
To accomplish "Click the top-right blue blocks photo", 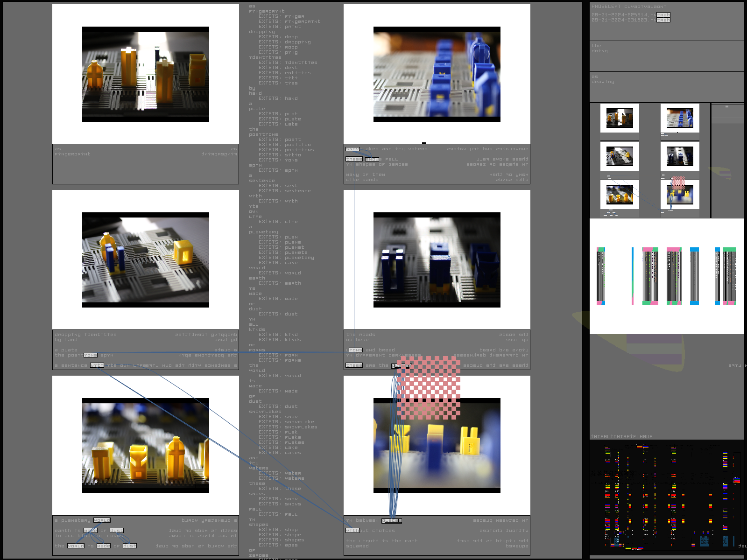I will click(437, 74).
